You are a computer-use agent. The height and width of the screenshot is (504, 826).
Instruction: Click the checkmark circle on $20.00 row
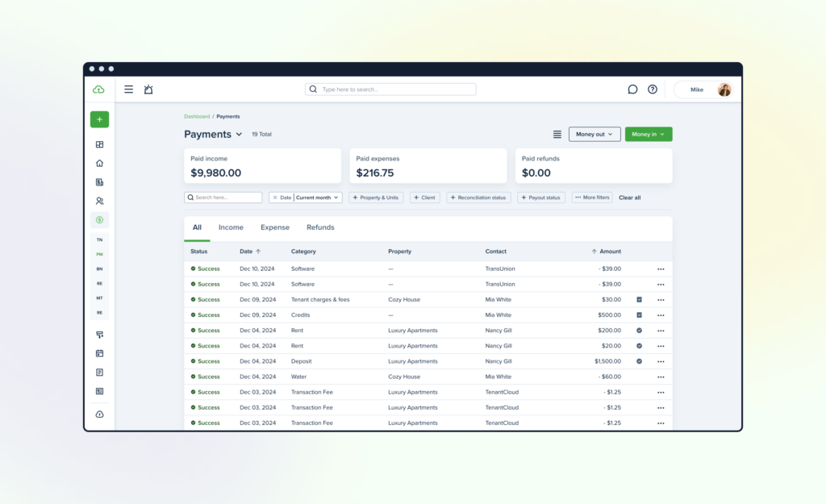(x=639, y=346)
